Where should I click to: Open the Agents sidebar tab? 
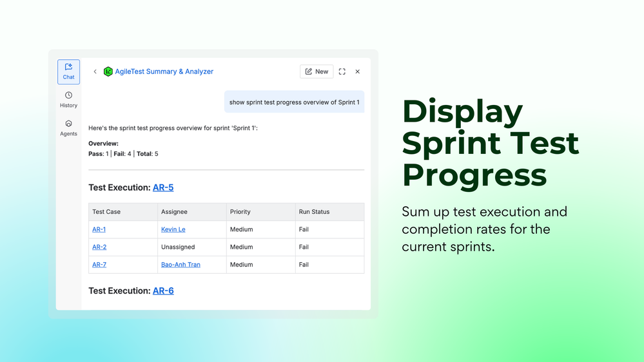pos(68,128)
